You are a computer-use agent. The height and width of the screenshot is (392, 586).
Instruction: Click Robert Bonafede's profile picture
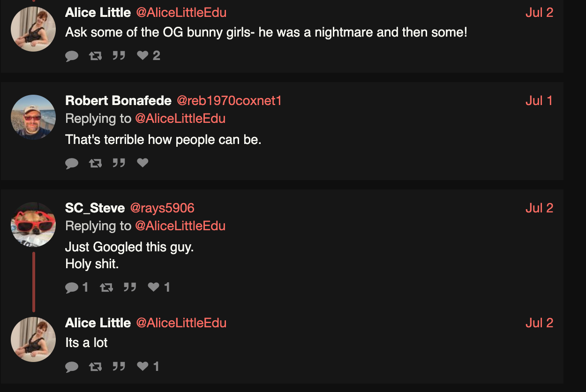pyautogui.click(x=33, y=117)
